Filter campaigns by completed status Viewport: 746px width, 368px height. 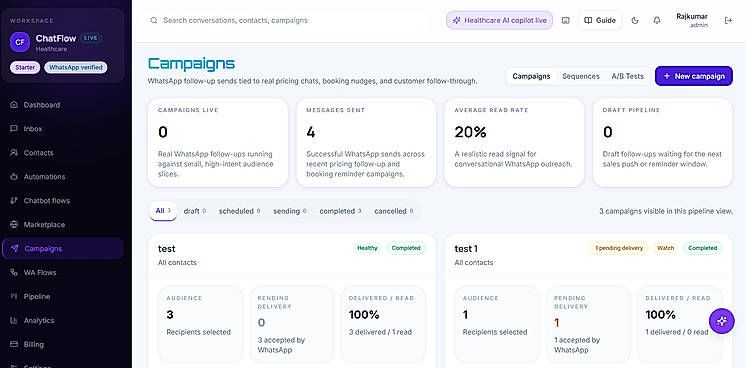click(340, 211)
